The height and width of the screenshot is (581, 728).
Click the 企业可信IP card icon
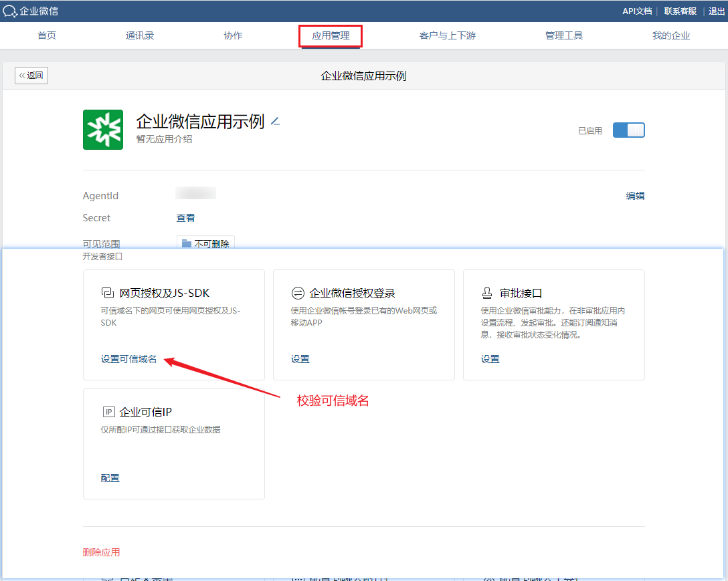[108, 412]
